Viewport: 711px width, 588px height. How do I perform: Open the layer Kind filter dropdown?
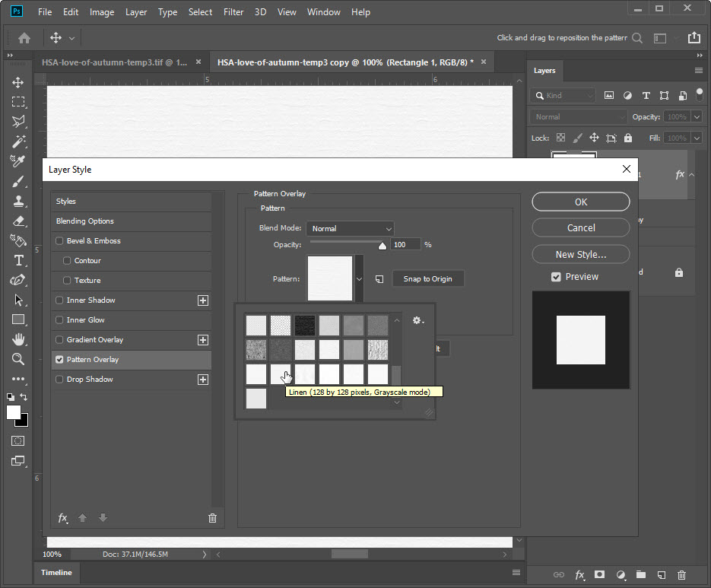point(565,95)
